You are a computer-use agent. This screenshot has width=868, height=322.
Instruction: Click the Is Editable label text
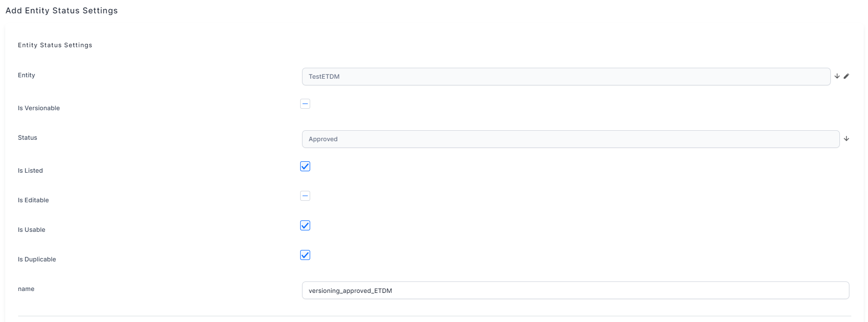(33, 200)
